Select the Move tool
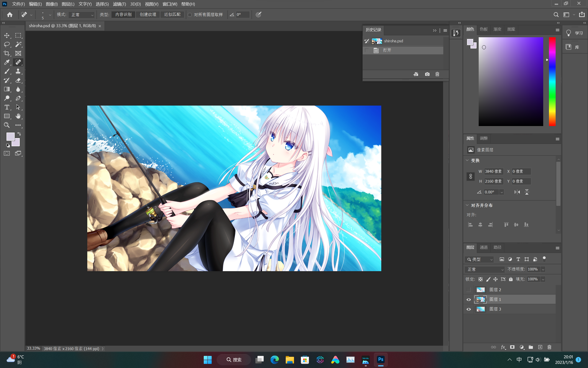Image resolution: width=588 pixels, height=368 pixels. [7, 35]
